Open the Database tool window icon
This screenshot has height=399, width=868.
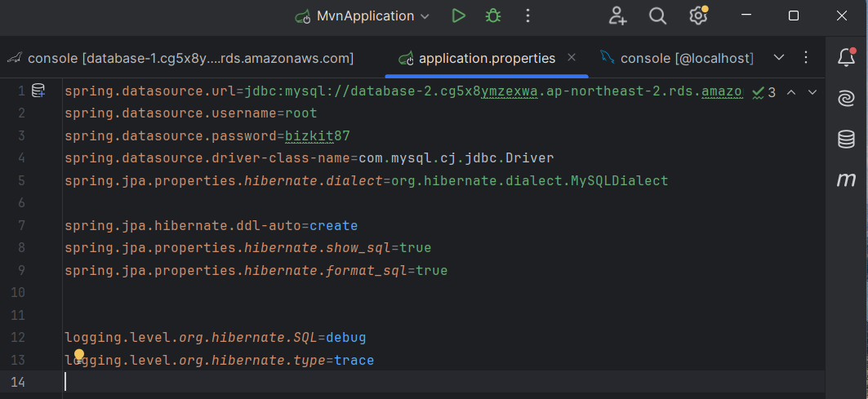[846, 139]
